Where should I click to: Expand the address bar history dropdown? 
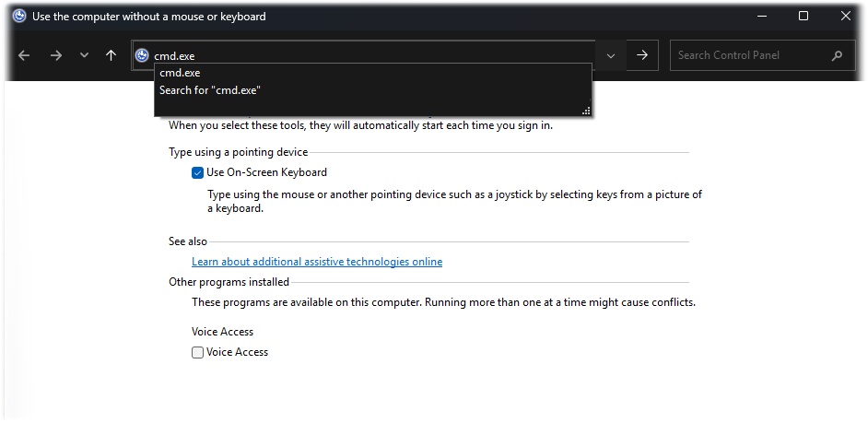click(x=611, y=55)
